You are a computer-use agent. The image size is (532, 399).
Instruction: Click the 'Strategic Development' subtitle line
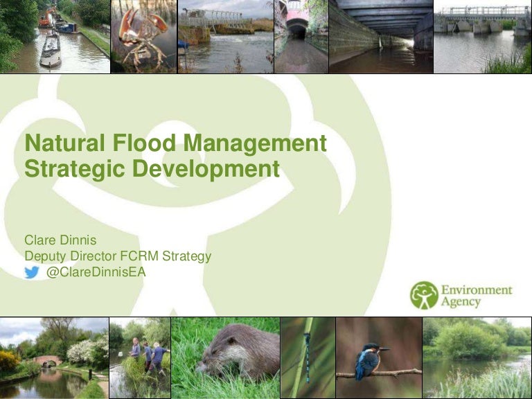click(152, 169)
